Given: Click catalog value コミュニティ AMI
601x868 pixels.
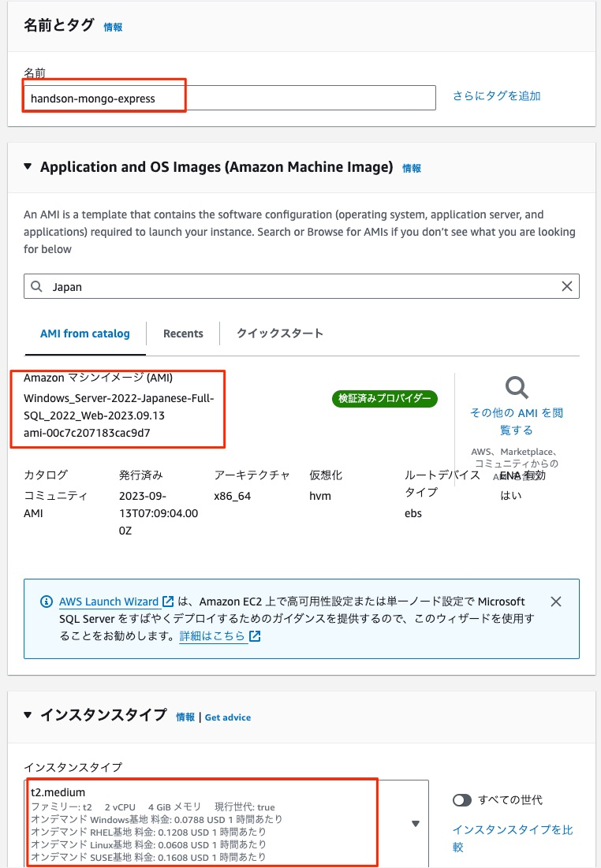Looking at the screenshot, I should pyautogui.click(x=55, y=505).
